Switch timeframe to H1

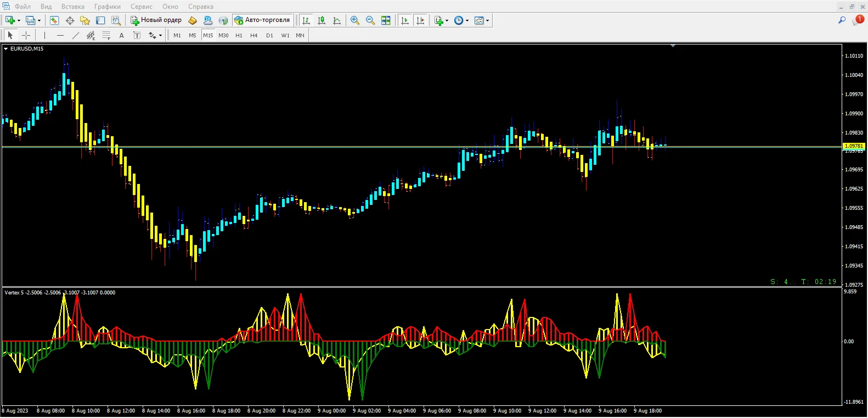(239, 35)
